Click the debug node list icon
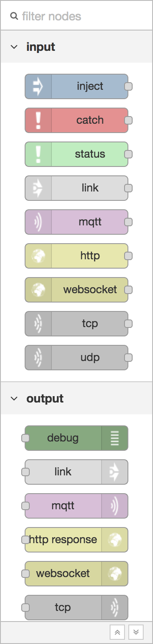The image size is (153, 644). 115,438
